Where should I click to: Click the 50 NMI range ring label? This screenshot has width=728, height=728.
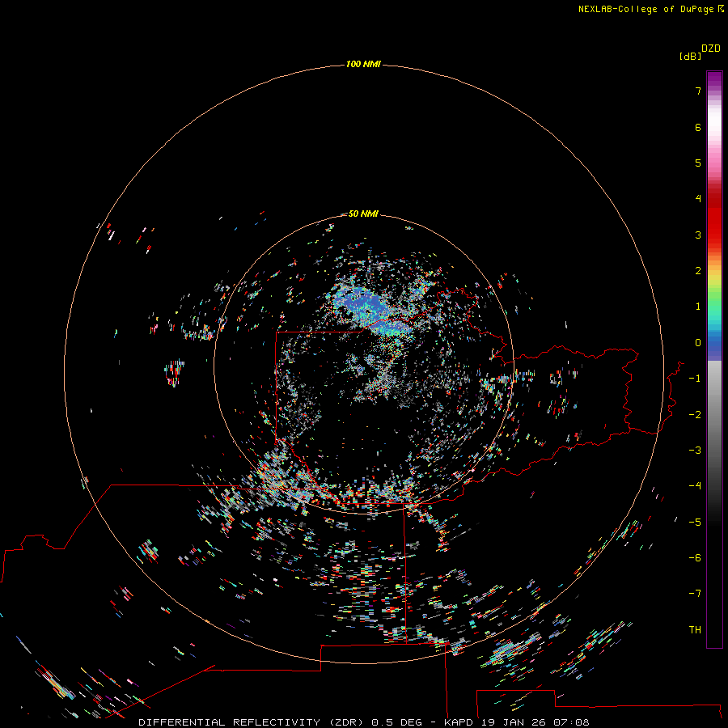pyautogui.click(x=363, y=214)
